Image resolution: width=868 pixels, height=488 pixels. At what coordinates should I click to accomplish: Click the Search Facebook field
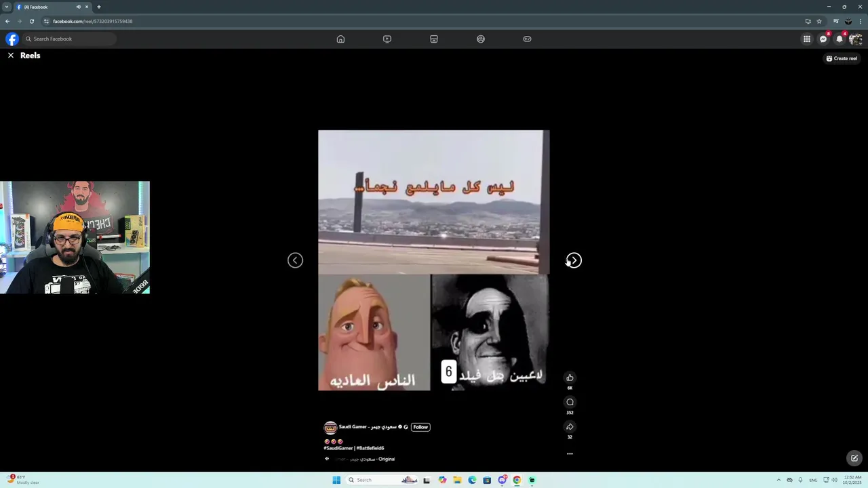(x=69, y=39)
